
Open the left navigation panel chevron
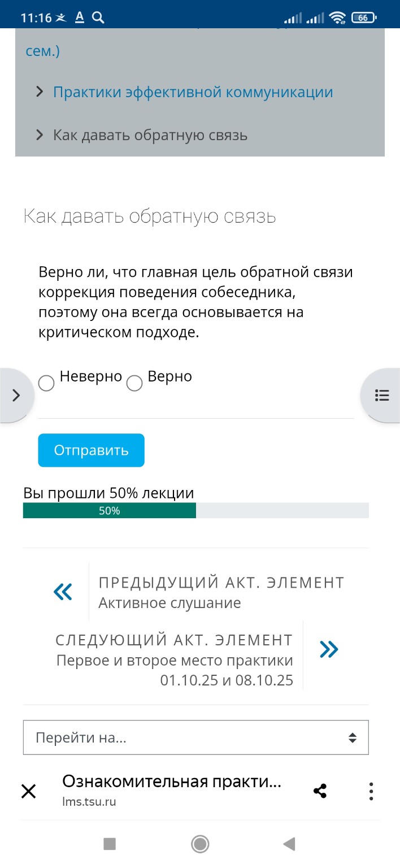tap(16, 395)
